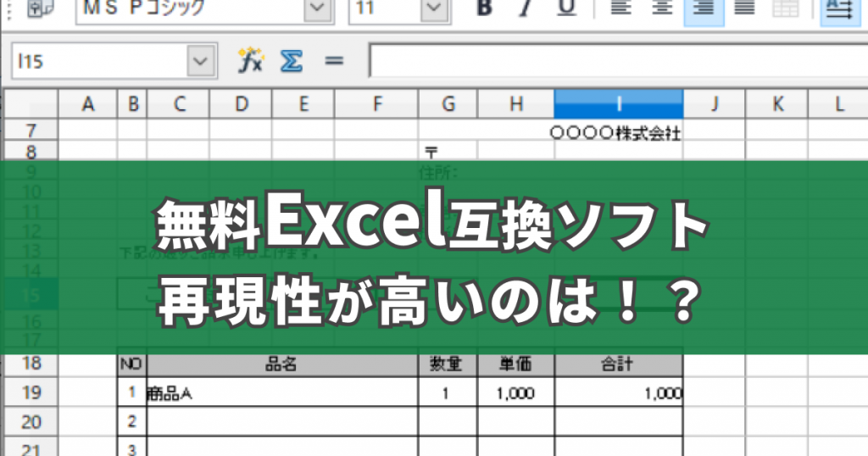Click 単価 value 1,000 in row 19
The width and height of the screenshot is (868, 456).
click(x=516, y=393)
